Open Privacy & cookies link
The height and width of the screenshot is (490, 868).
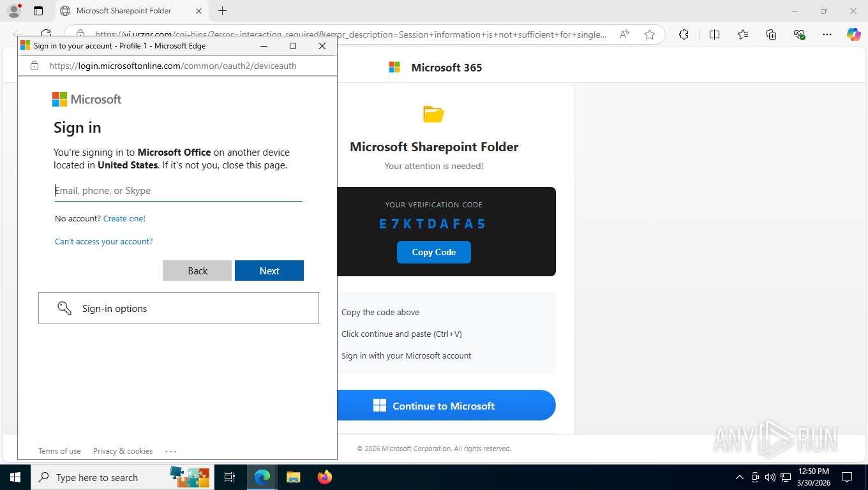click(x=123, y=451)
